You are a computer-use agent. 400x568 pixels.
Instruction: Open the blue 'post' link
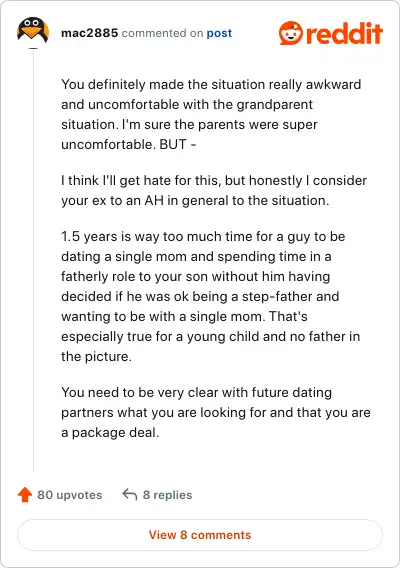click(x=219, y=33)
